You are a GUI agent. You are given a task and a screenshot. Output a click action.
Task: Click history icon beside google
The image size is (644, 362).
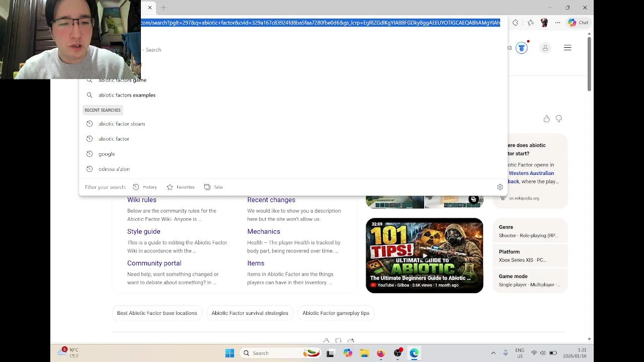click(90, 154)
